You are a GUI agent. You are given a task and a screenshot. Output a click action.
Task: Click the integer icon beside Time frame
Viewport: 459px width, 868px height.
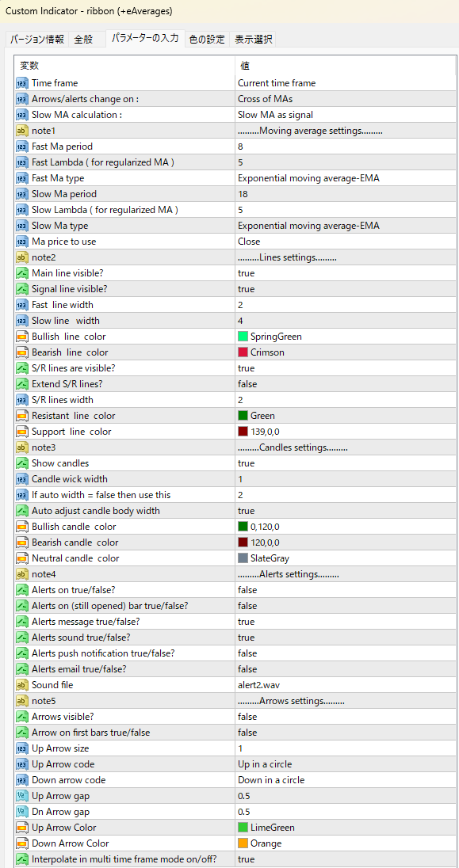[22, 83]
